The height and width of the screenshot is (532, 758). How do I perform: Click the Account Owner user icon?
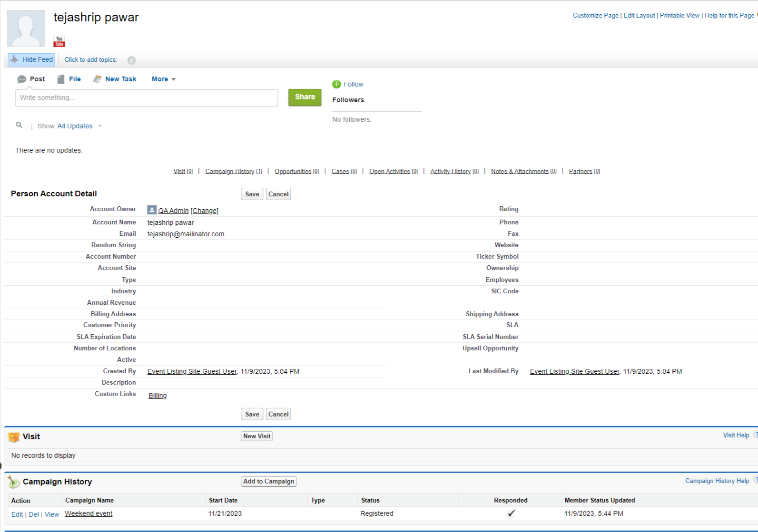pos(152,210)
